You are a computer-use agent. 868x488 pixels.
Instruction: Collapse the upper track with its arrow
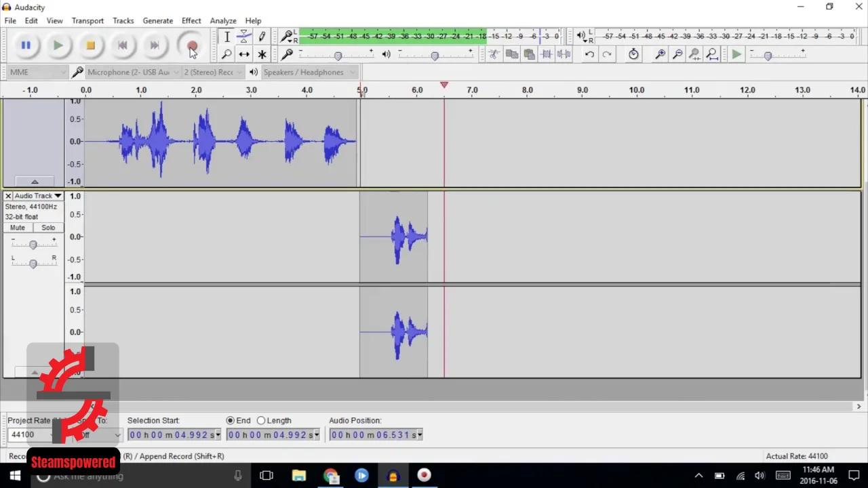tap(35, 182)
